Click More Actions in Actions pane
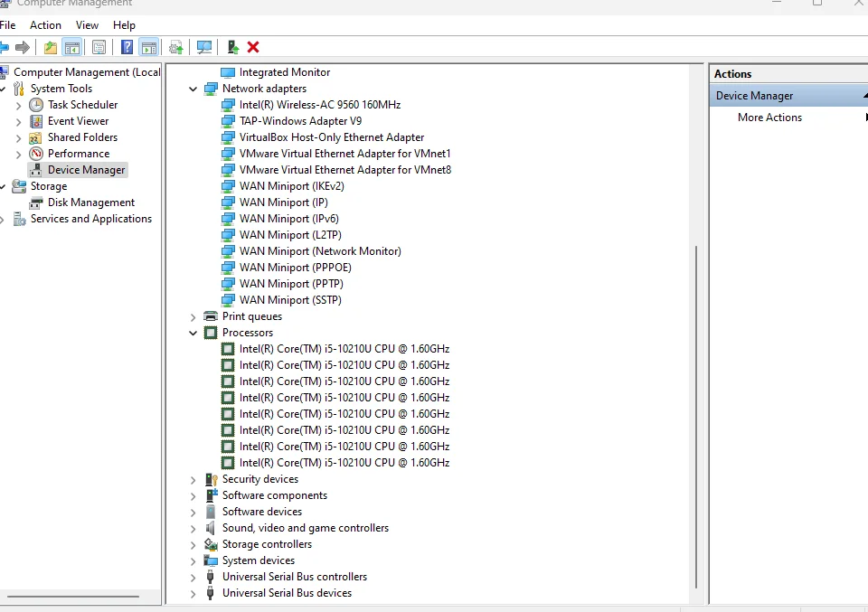The width and height of the screenshot is (868, 612). (769, 118)
